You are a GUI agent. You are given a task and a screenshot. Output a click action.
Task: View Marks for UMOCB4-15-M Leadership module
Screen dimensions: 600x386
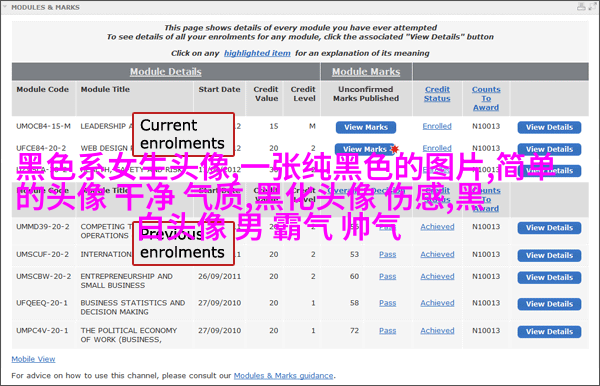click(x=366, y=127)
